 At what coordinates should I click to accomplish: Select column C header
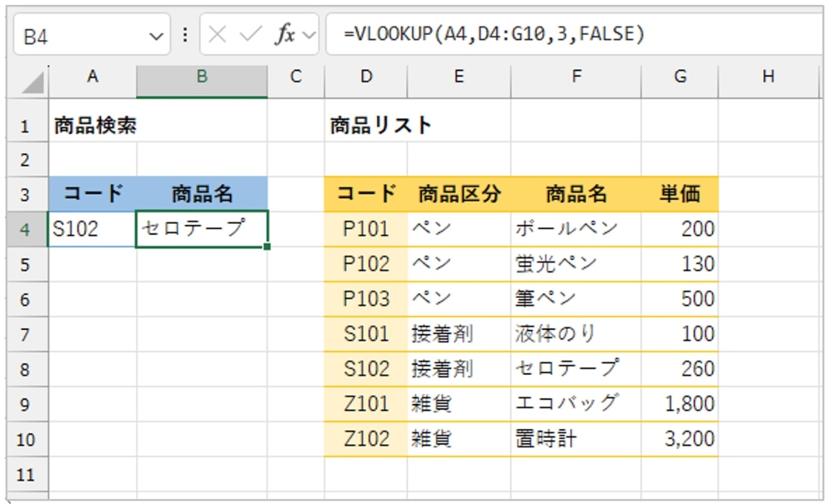[x=296, y=77]
